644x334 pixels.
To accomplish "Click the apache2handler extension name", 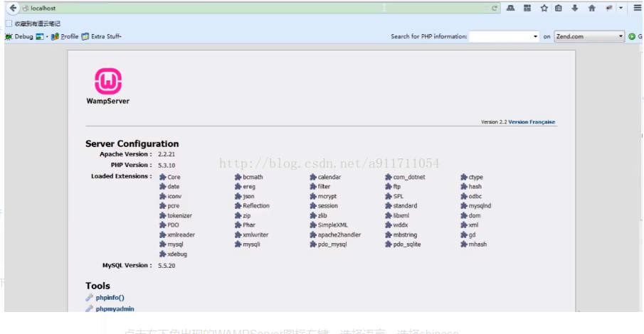I will [339, 235].
